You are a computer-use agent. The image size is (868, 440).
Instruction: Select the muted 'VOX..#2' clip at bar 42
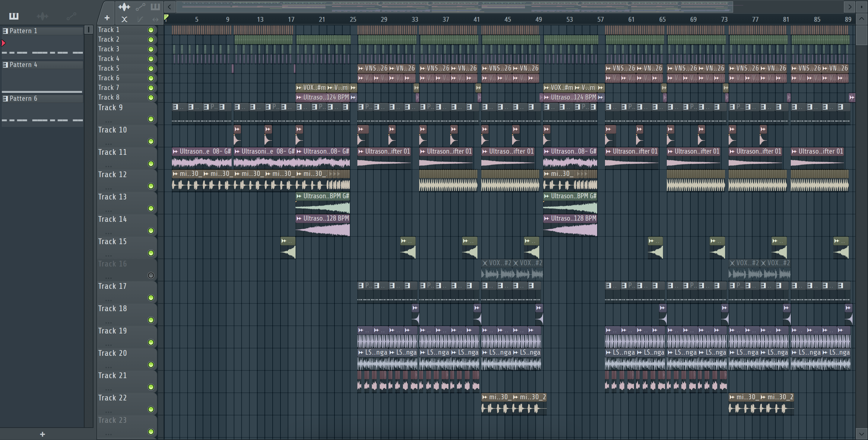click(x=496, y=270)
